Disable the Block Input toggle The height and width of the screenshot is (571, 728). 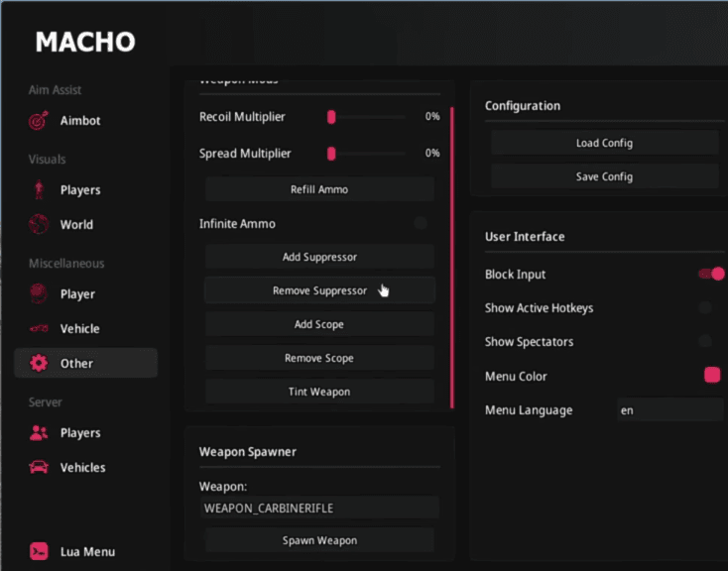(x=711, y=274)
